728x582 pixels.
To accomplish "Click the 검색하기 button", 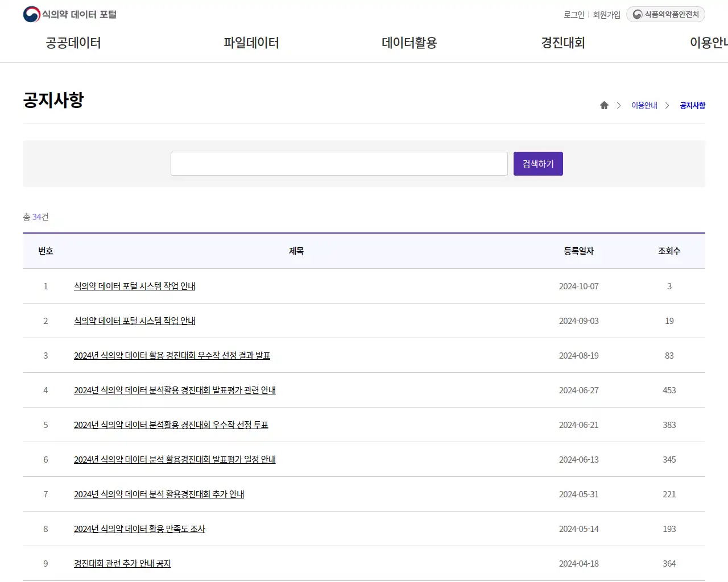I will [538, 164].
